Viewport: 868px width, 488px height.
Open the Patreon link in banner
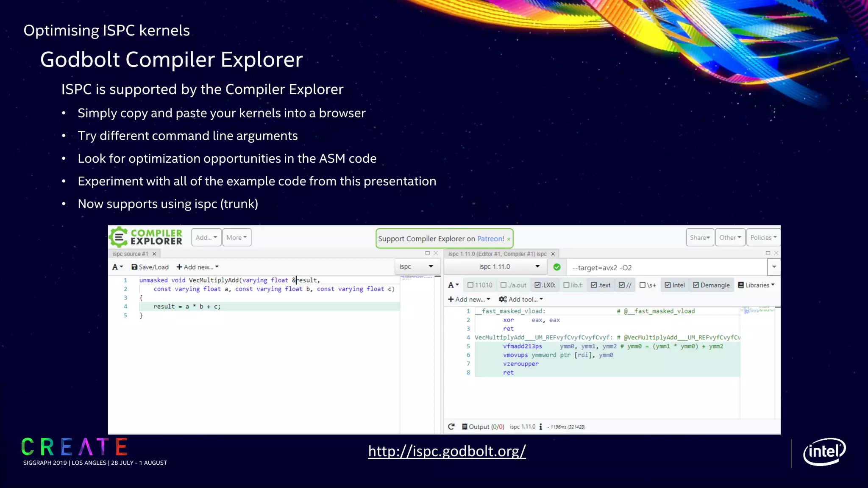[490, 238]
